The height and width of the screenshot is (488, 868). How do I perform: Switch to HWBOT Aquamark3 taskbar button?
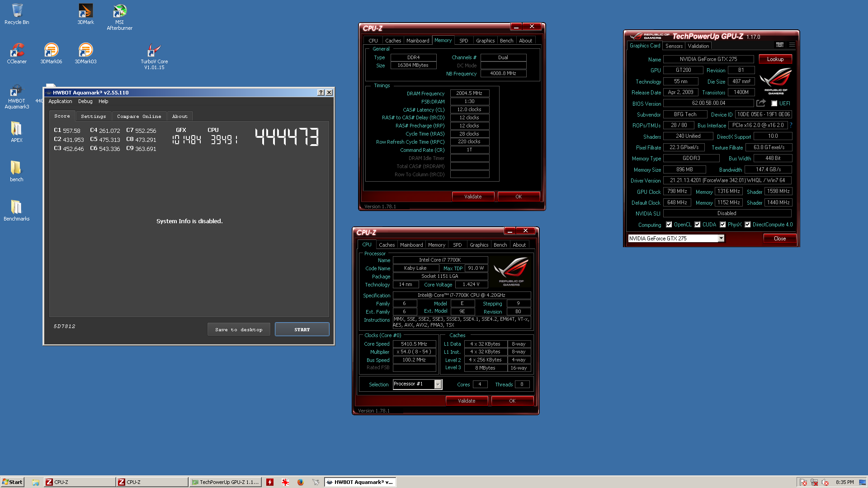(x=360, y=482)
